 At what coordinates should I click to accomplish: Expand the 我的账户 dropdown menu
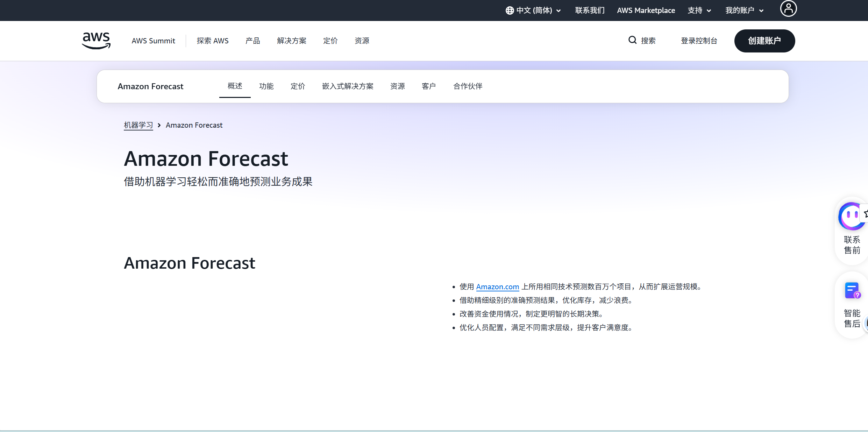745,10
